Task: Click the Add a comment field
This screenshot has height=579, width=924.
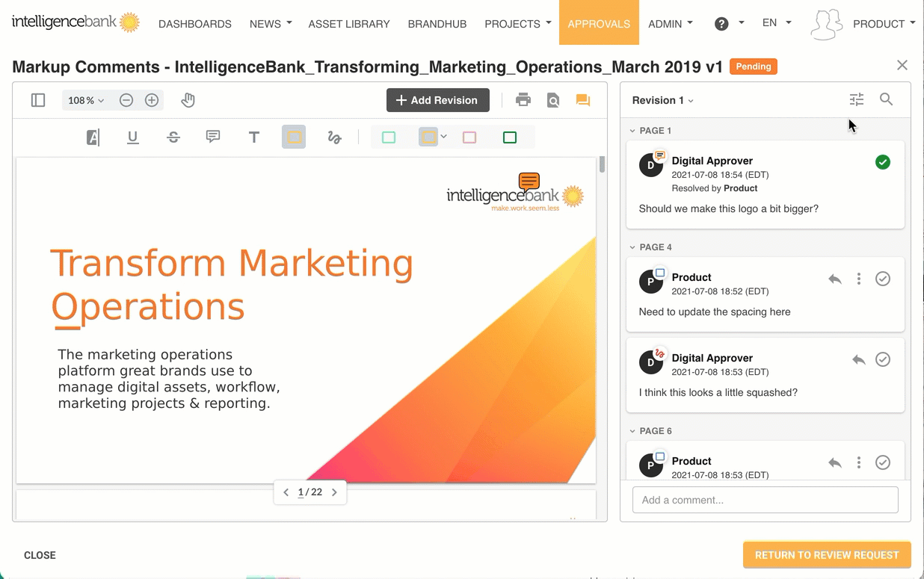Action: pos(765,500)
